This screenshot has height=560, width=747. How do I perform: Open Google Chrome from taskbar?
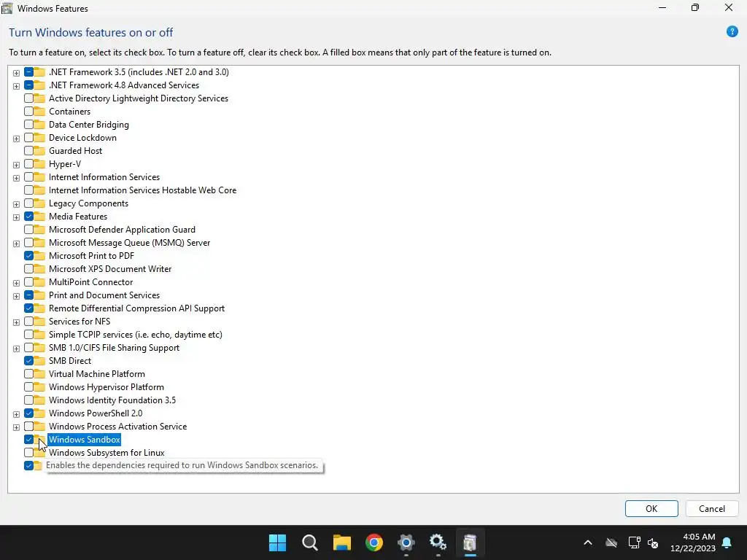pyautogui.click(x=374, y=542)
